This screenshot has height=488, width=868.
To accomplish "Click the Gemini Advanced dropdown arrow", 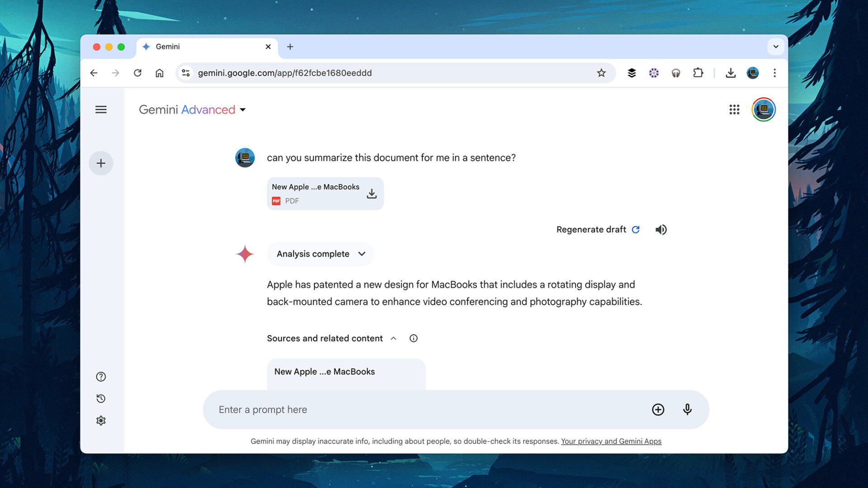I will click(x=244, y=110).
